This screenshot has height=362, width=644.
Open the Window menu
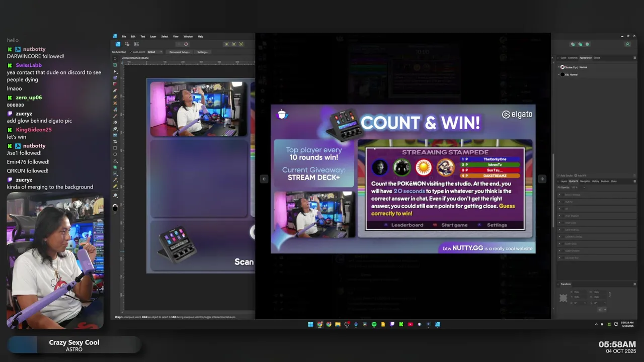(x=188, y=37)
